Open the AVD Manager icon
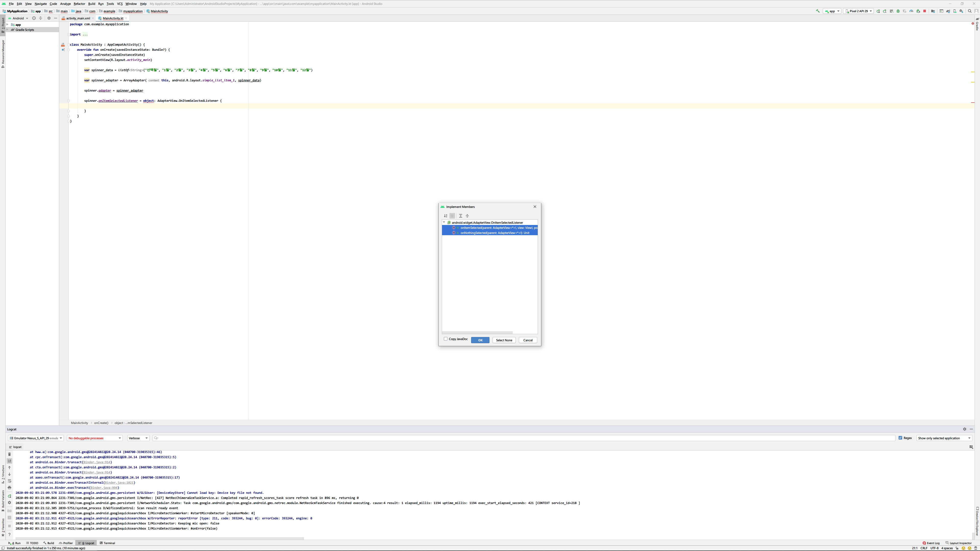The height and width of the screenshot is (551, 980). [955, 11]
